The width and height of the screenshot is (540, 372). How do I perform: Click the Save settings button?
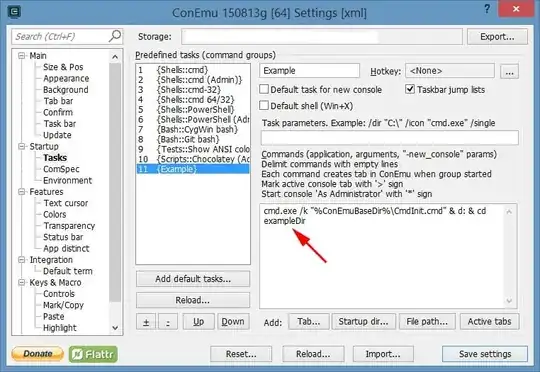(x=485, y=354)
